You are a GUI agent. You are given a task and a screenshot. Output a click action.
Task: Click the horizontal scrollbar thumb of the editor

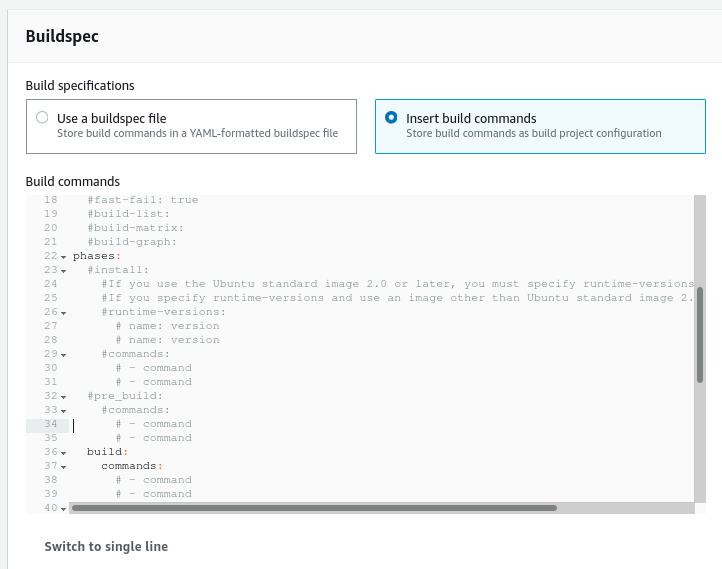point(314,508)
